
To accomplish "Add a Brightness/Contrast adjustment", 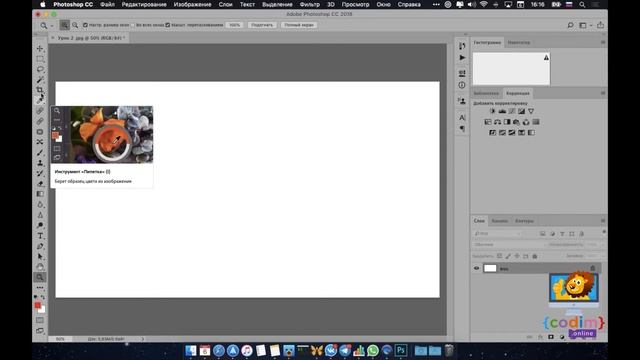I will coord(493,111).
